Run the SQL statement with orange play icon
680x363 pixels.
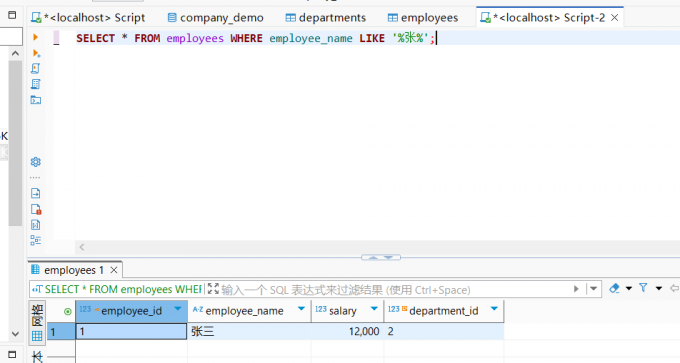pyautogui.click(x=36, y=37)
